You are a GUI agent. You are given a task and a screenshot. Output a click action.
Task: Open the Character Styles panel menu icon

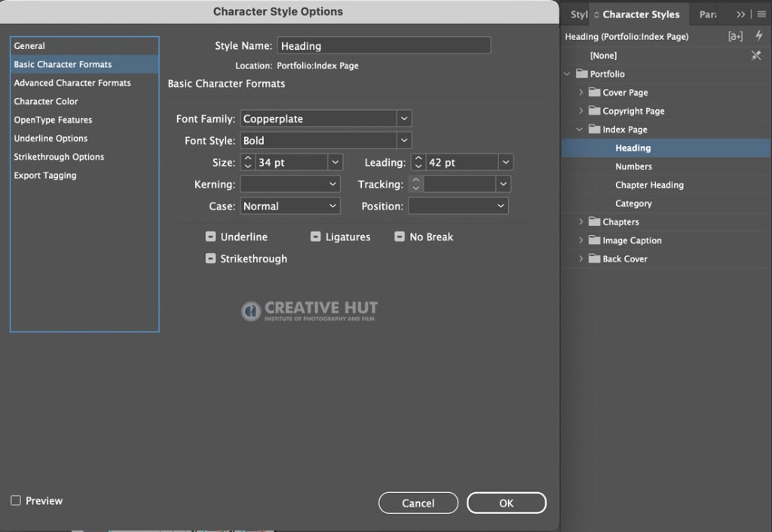point(761,14)
